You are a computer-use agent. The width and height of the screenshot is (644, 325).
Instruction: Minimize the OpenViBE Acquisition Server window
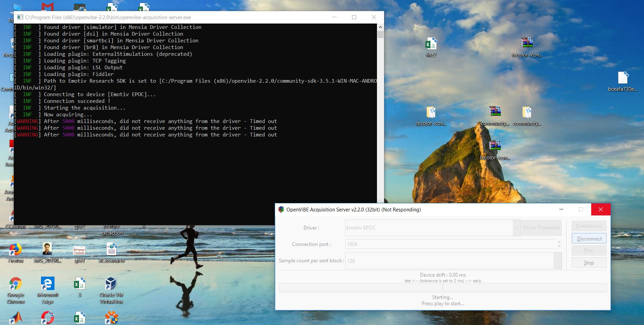561,209
